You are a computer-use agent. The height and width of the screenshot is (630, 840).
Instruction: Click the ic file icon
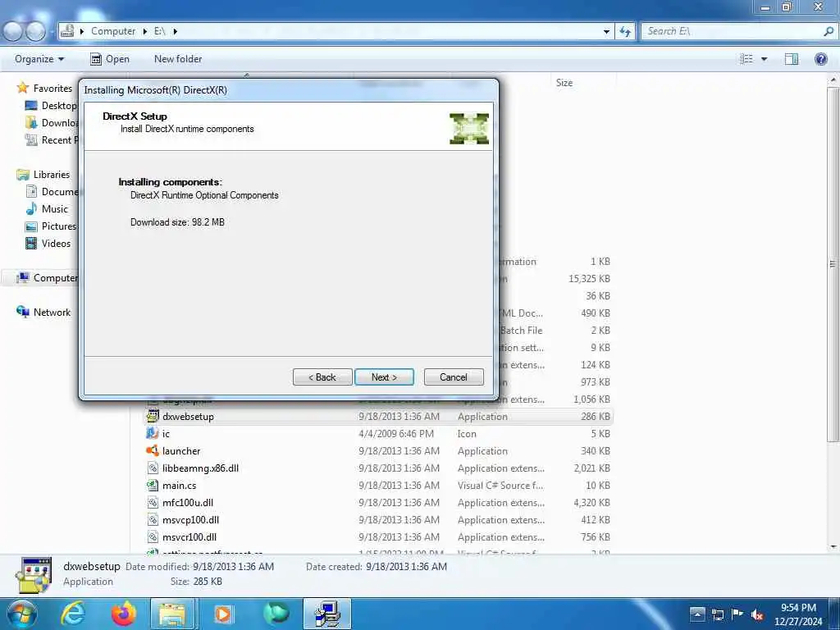pos(153,433)
